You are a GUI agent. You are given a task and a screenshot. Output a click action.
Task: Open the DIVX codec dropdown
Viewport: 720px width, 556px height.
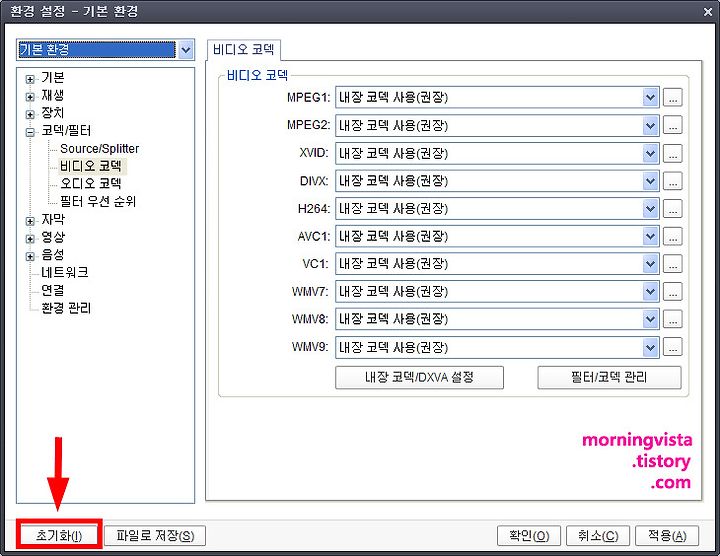(x=497, y=181)
